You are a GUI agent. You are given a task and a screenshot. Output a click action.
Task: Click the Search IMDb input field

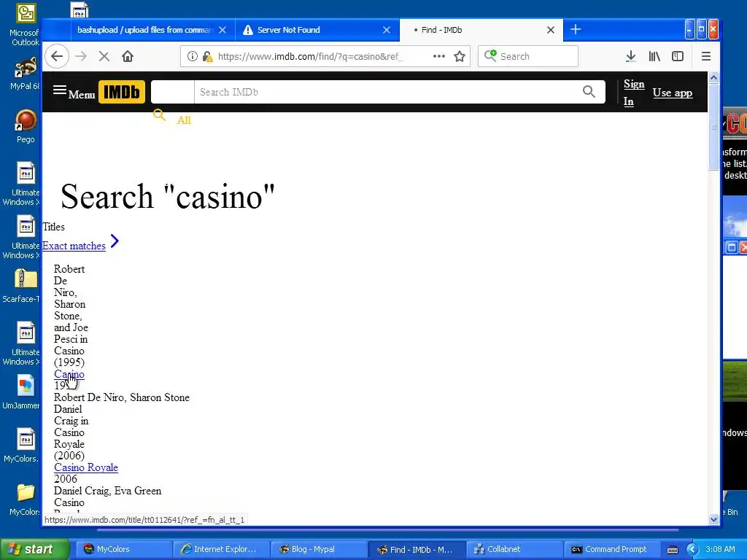point(387,92)
